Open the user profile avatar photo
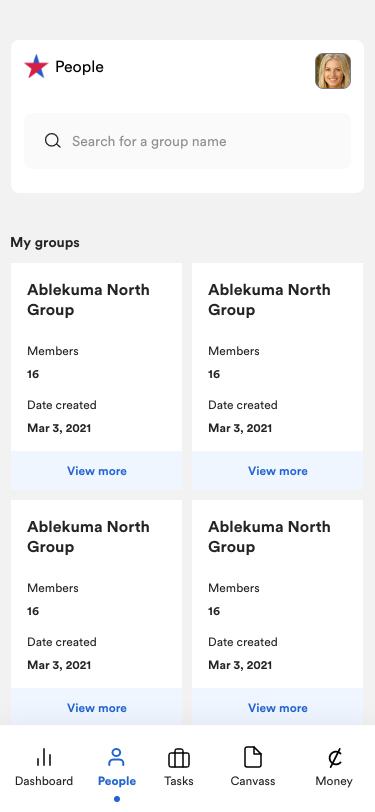375x812 pixels. 333,71
